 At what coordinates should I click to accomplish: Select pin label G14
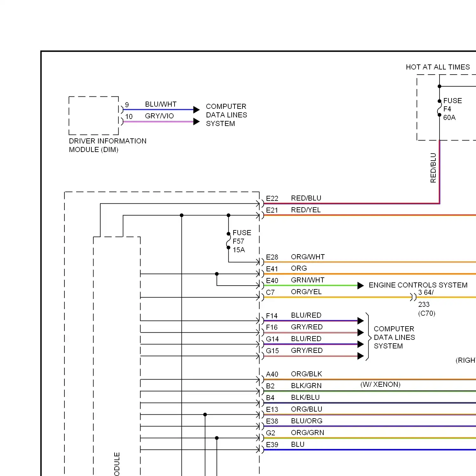(272, 339)
